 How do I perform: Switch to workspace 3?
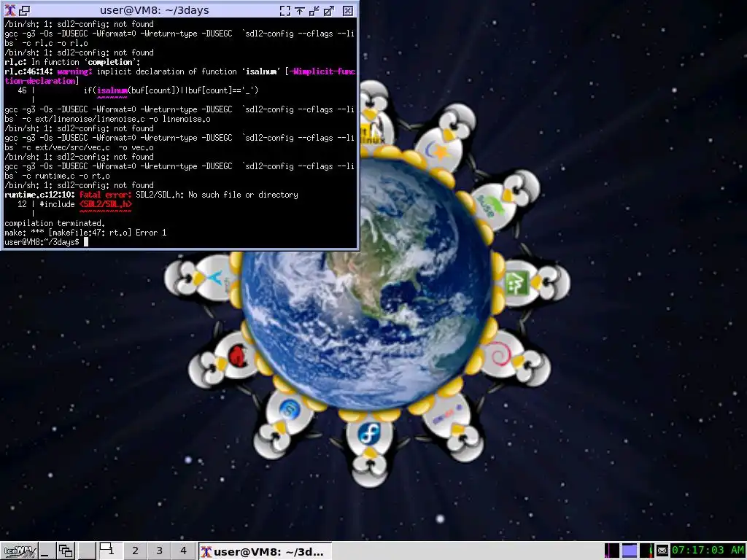[159, 551]
